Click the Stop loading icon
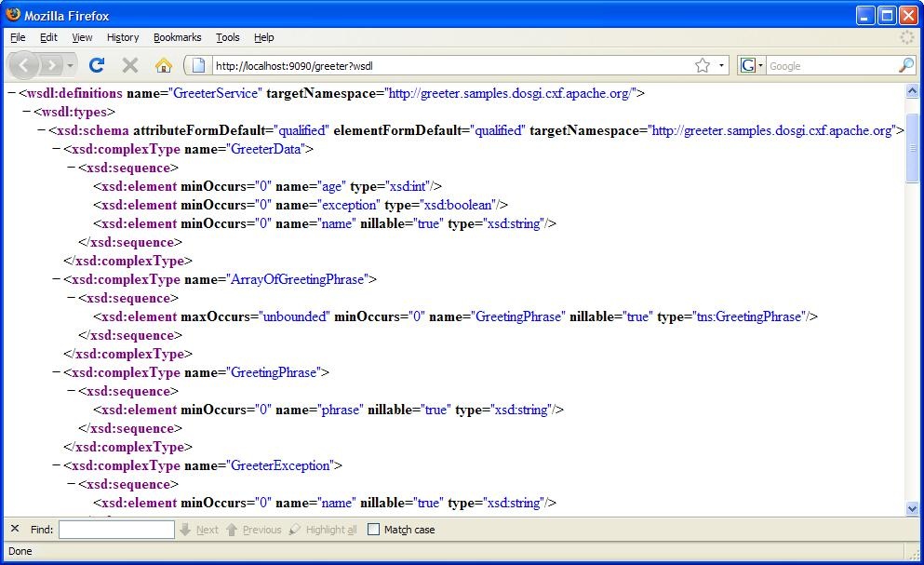The image size is (924, 565). click(x=130, y=65)
